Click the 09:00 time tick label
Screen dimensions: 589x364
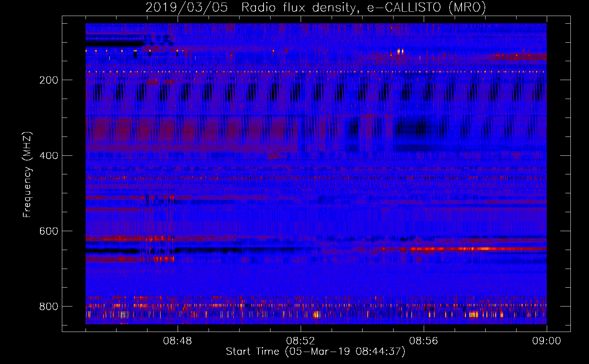(546, 341)
